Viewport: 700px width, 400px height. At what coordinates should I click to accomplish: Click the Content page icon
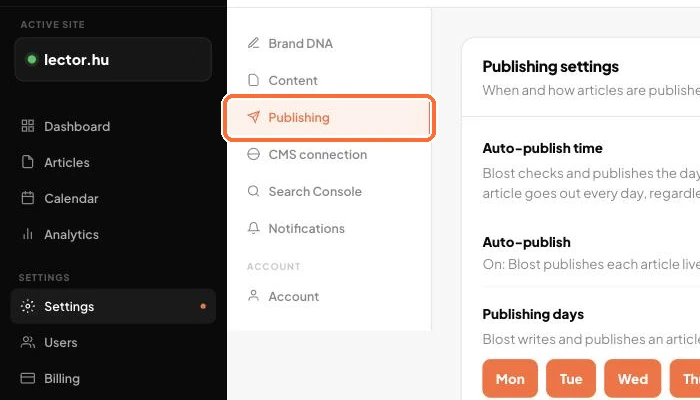click(x=253, y=80)
